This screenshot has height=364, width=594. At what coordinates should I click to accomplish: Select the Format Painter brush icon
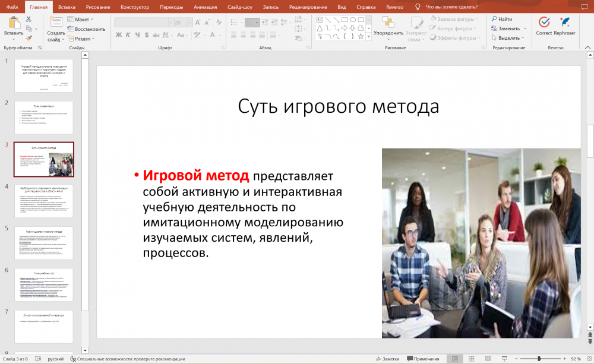point(29,38)
